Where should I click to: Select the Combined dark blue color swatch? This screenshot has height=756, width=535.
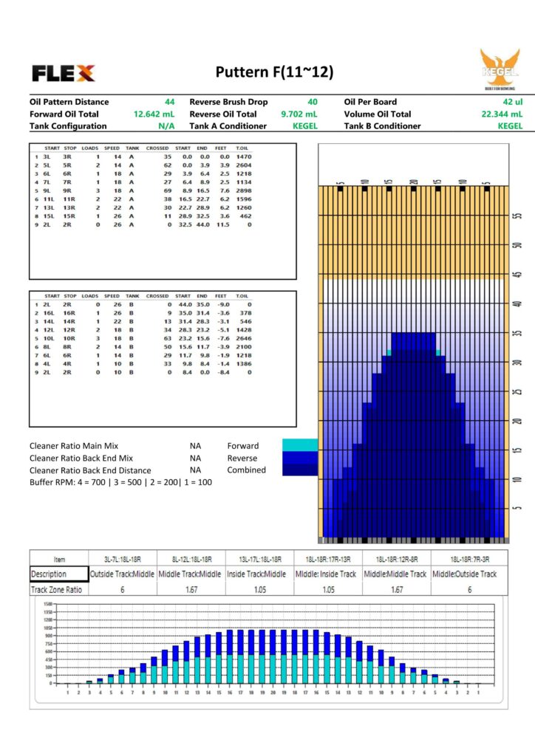pos(300,470)
